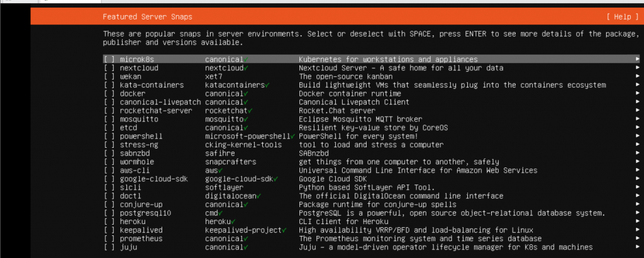Select publisher name "cking-kernel-tools"
644x258 pixels.
click(x=243, y=145)
